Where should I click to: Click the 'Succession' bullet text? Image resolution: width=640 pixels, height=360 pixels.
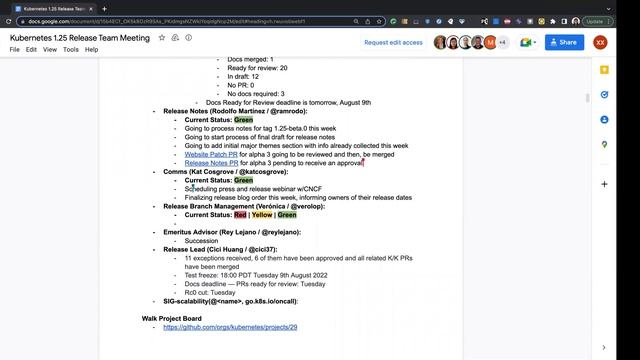click(x=201, y=241)
